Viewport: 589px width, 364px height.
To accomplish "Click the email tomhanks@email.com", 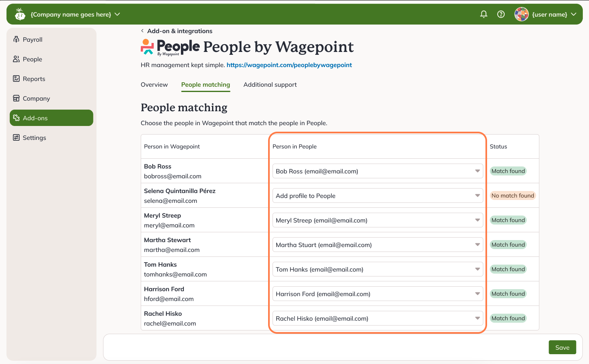I will click(x=175, y=274).
